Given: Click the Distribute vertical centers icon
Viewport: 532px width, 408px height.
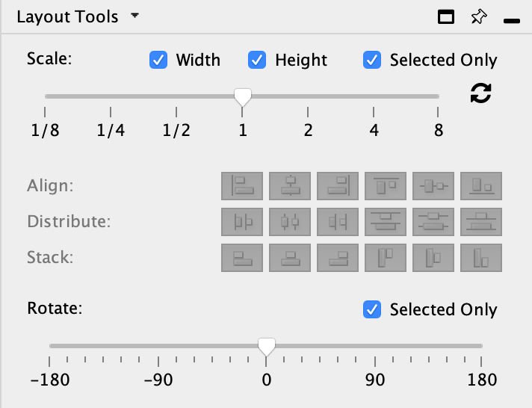Looking at the screenshot, I should point(433,222).
